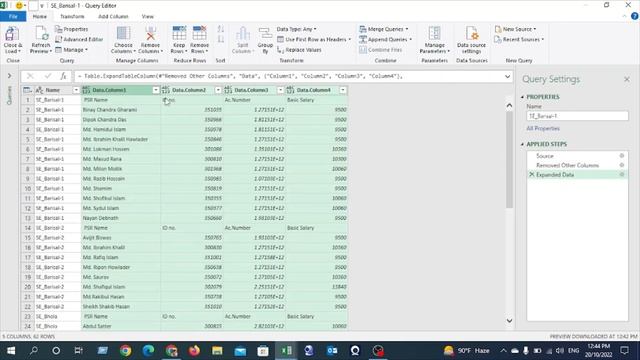Click the table menu icon in the grid corner
This screenshot has height=360, width=640.
27,90
